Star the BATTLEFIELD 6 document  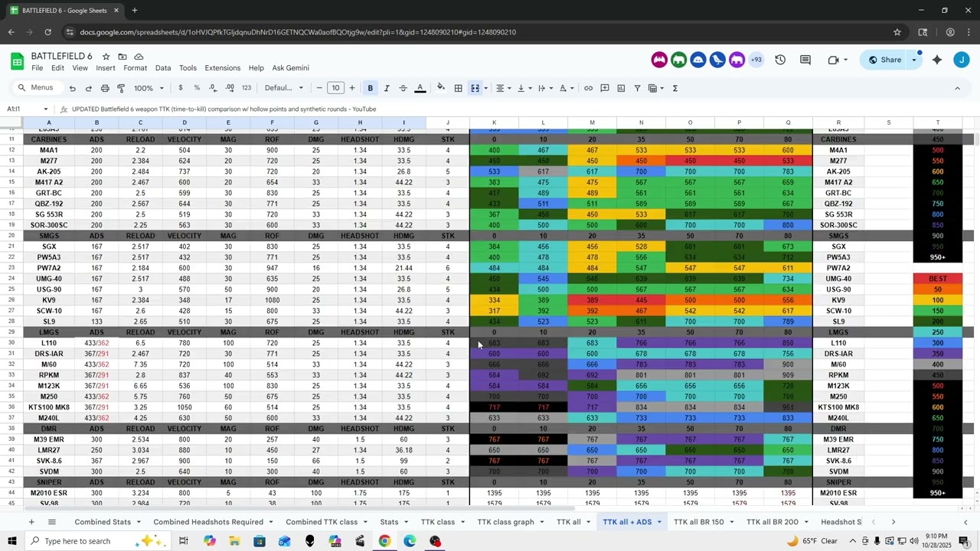pos(106,57)
